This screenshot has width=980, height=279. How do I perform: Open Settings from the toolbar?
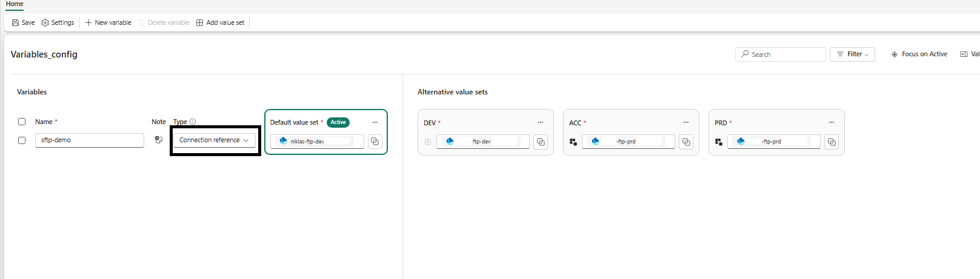coord(58,22)
